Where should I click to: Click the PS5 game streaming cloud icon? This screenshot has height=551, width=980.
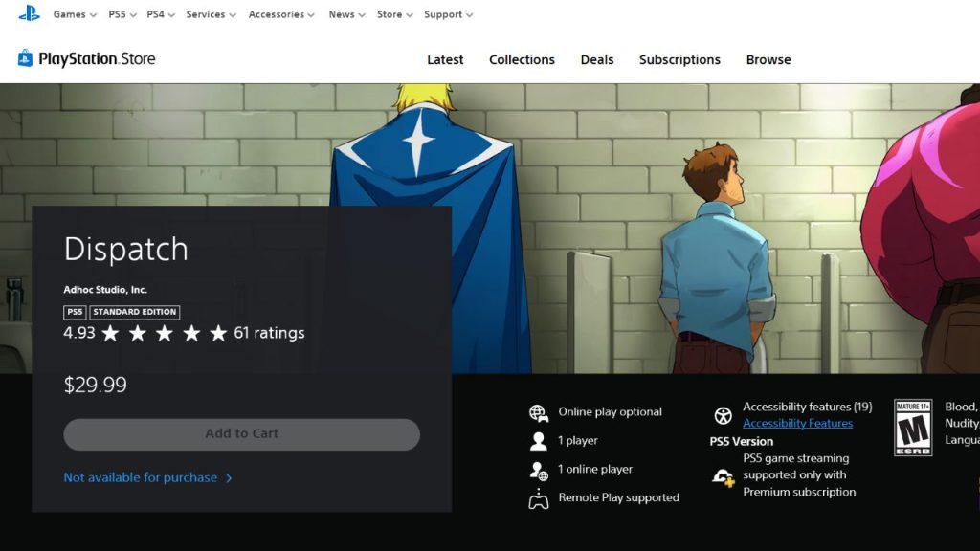point(723,475)
